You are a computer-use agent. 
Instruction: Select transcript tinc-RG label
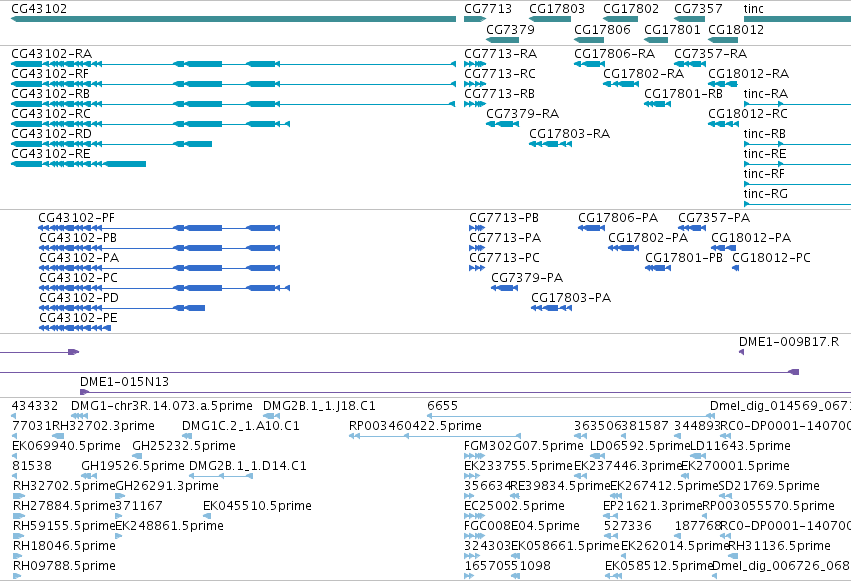click(x=766, y=194)
